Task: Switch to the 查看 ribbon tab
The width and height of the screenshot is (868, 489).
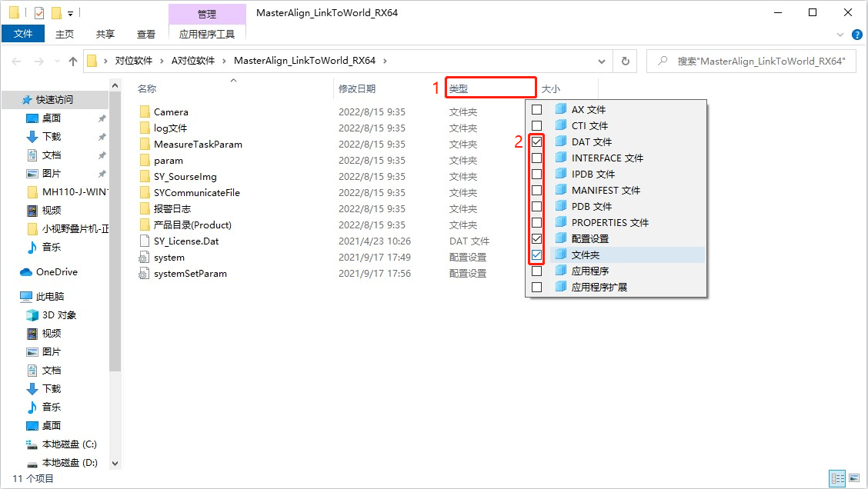Action: [146, 34]
